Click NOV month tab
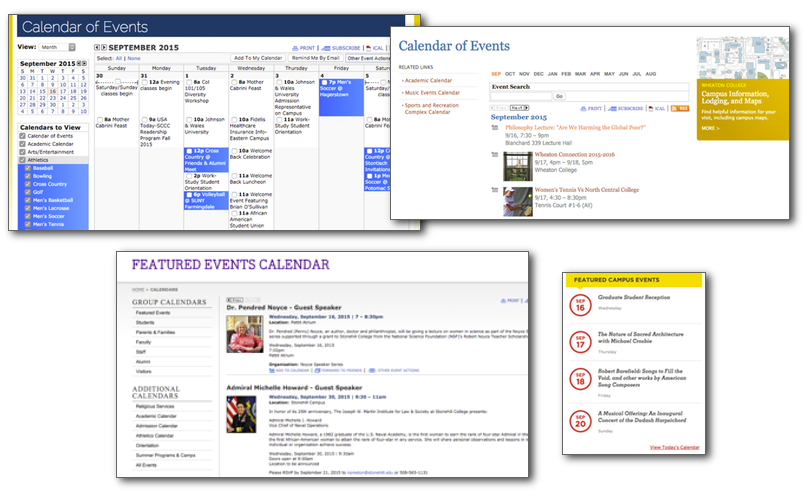 pyautogui.click(x=524, y=74)
